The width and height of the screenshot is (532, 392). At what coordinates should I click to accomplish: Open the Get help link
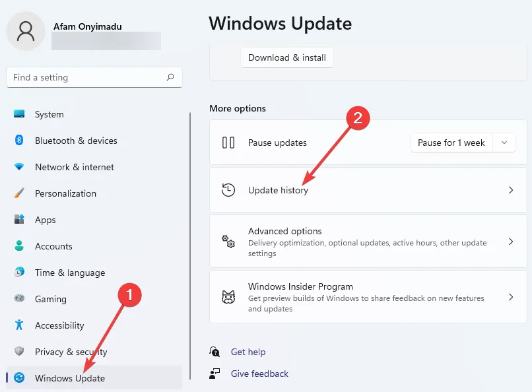coord(248,352)
